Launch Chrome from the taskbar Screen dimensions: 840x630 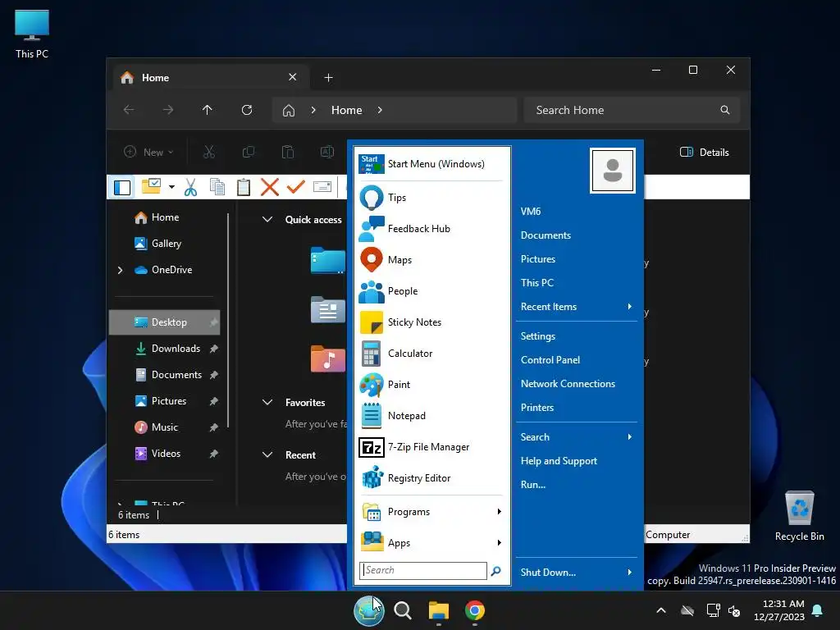point(475,610)
